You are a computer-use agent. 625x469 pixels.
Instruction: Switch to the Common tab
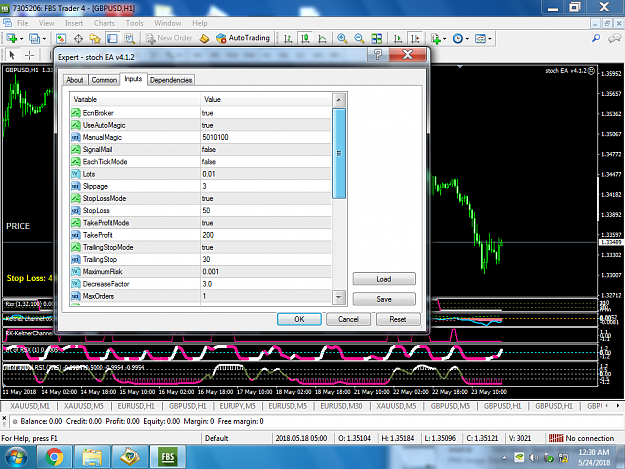[104, 80]
